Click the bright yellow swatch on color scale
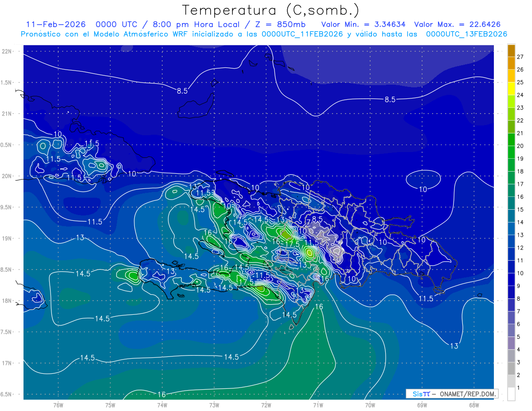Viewport: 532px width, 411px height. pyautogui.click(x=511, y=89)
